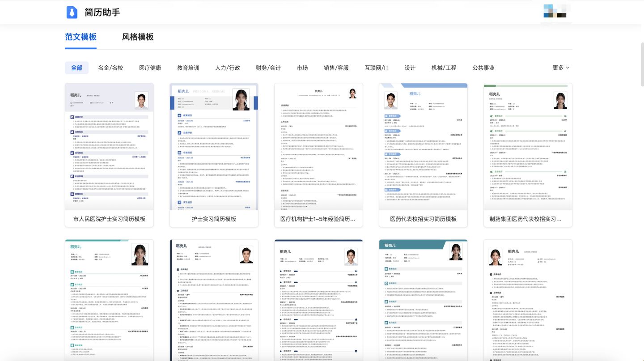Switch to the 风格模板 tab
This screenshot has height=361, width=644.
coord(138,37)
